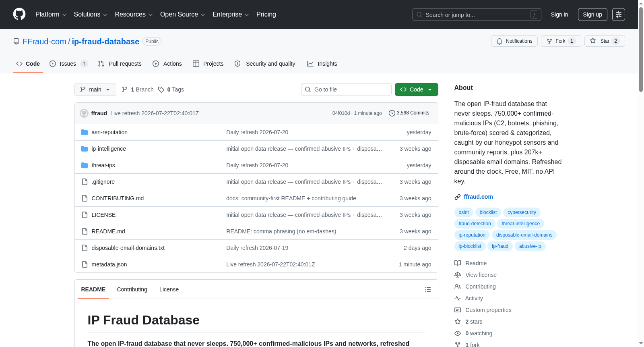Image resolution: width=644 pixels, height=347 pixels.
Task: Open the Pricing link
Action: [266, 15]
